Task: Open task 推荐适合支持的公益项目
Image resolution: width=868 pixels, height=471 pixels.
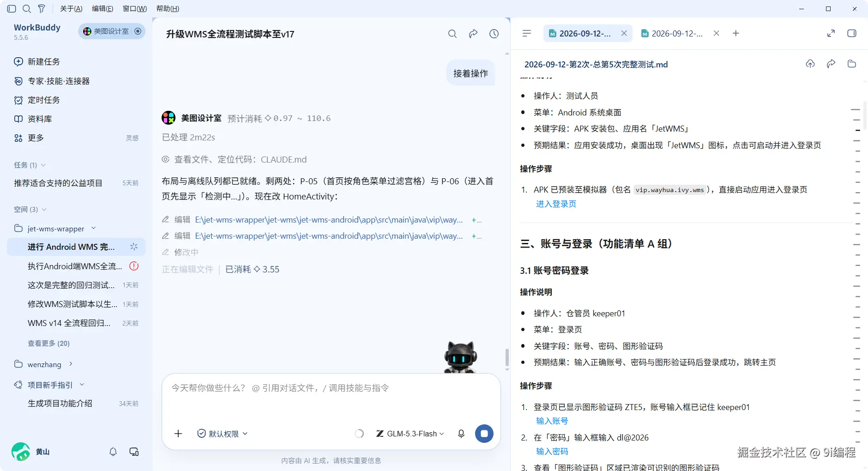Action: (76, 183)
